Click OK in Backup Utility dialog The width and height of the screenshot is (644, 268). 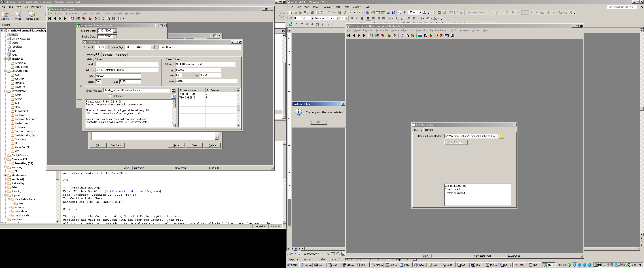318,122
